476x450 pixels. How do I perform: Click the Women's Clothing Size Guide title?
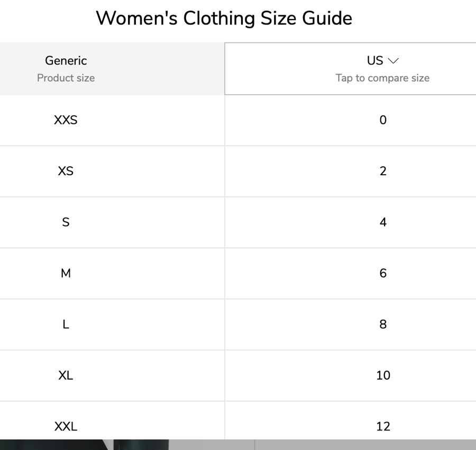pos(224,19)
